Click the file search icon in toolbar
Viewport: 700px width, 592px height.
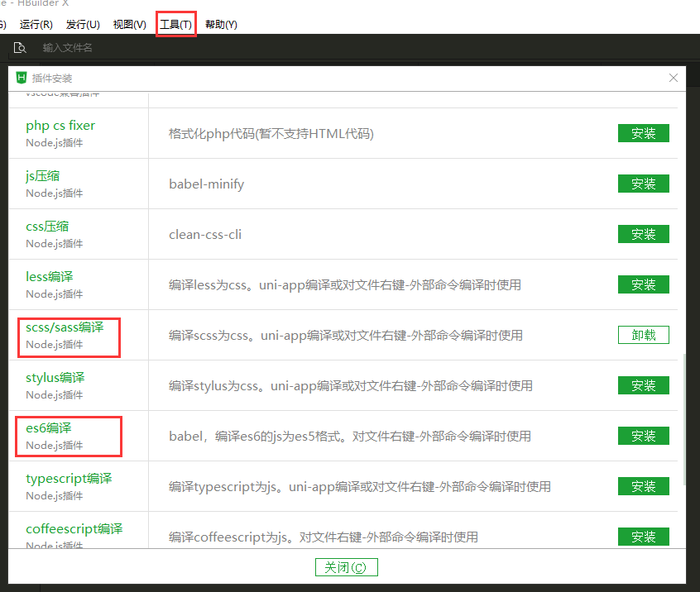coord(20,47)
